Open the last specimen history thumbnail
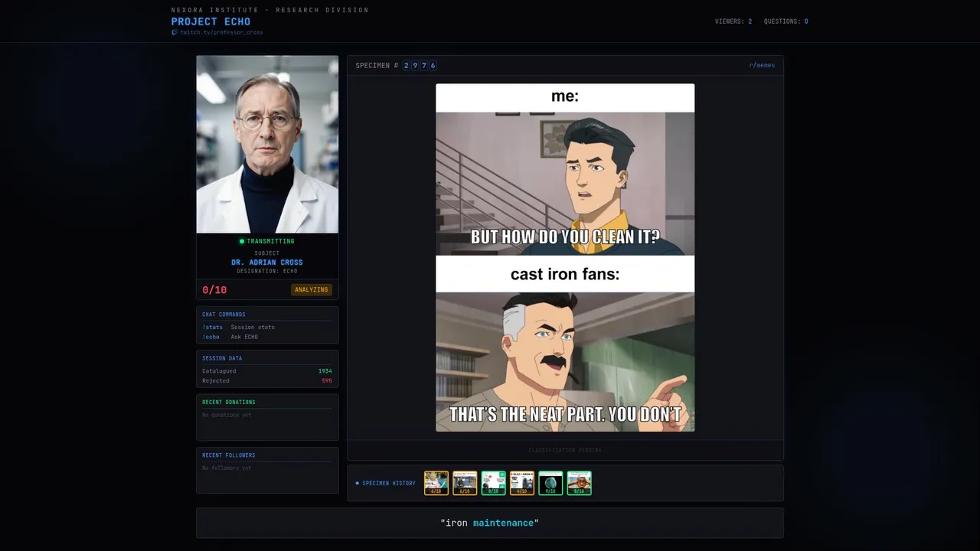This screenshot has width=980, height=551. coord(579,483)
